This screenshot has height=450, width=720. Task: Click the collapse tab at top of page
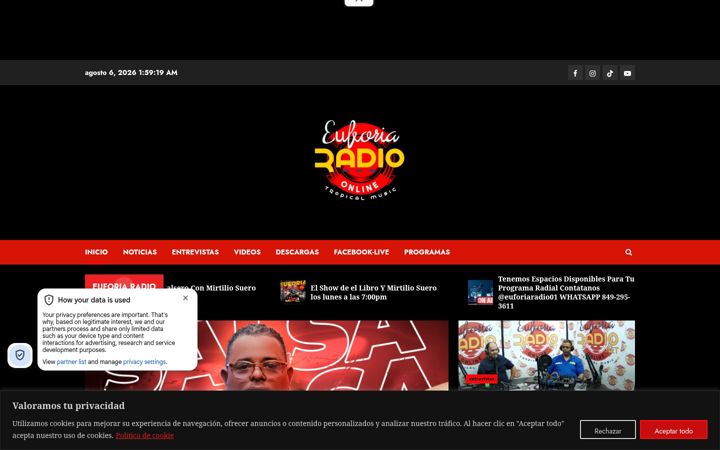pos(359,2)
